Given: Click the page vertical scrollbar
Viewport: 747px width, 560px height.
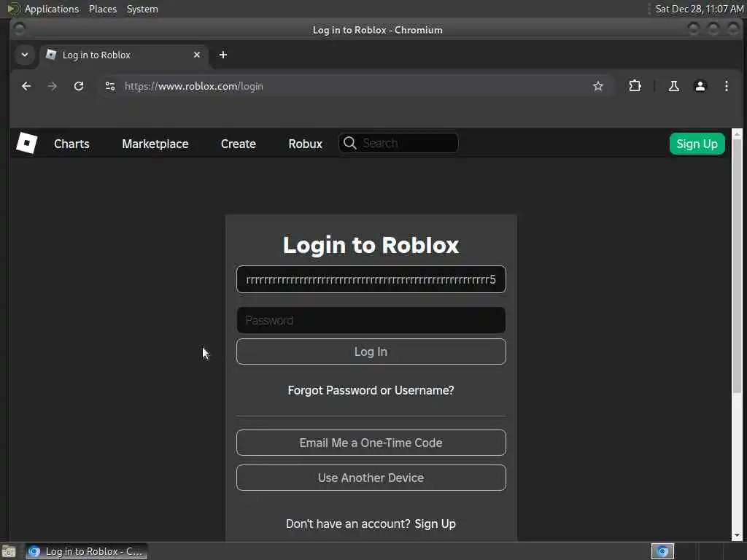Looking at the screenshot, I should click(x=737, y=267).
